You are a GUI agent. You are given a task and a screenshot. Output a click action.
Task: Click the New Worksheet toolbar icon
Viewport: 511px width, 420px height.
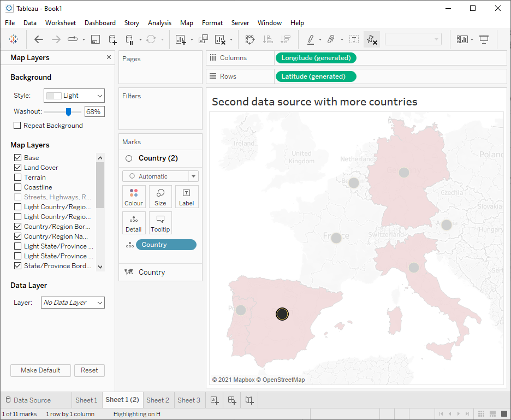(181, 39)
